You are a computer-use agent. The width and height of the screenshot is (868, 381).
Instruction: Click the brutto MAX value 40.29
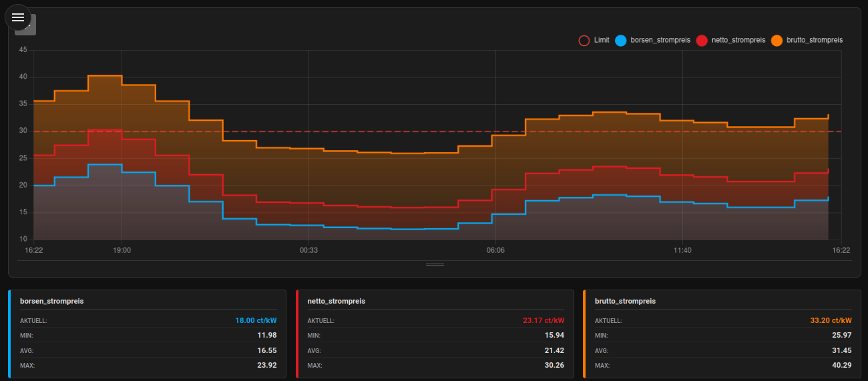841,365
